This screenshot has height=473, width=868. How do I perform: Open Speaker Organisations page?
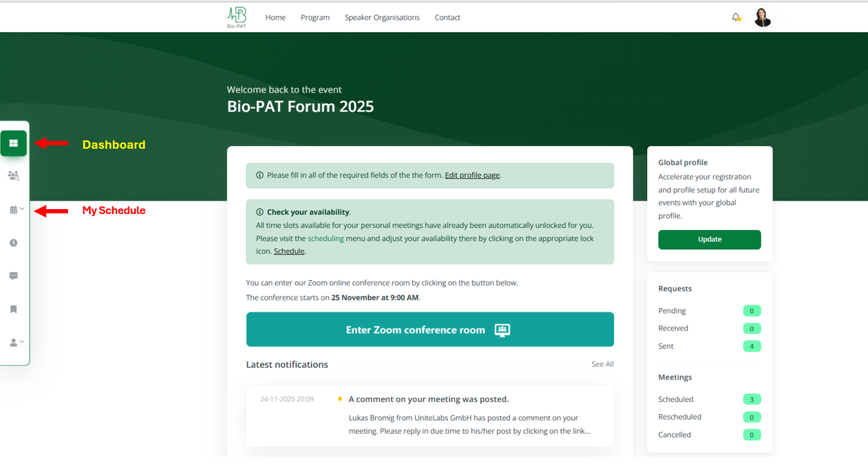coord(381,18)
